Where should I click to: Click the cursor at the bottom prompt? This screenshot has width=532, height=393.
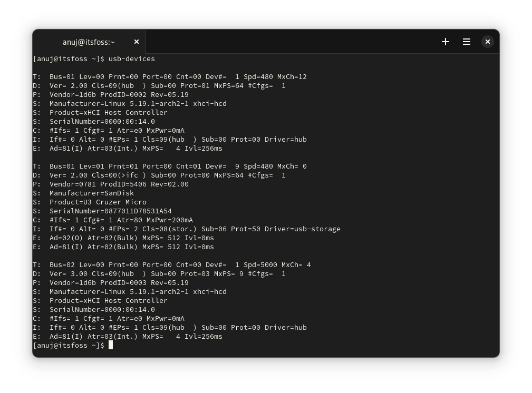[111, 345]
